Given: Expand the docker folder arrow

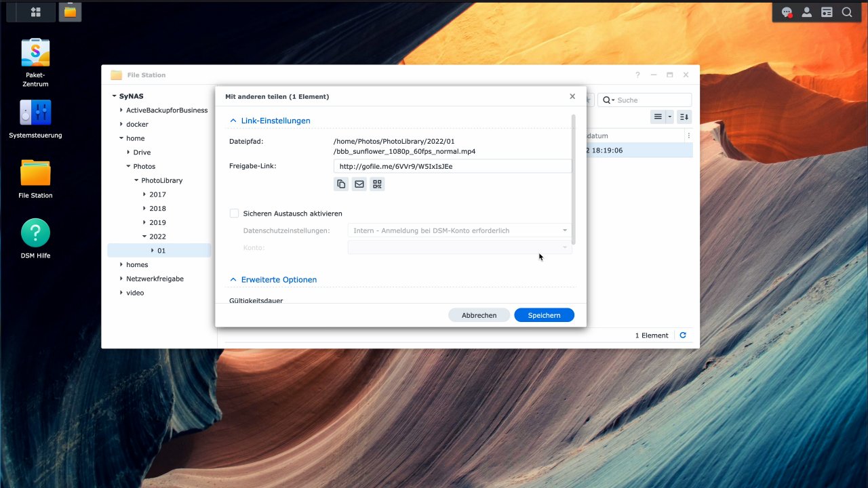Looking at the screenshot, I should pos(121,124).
